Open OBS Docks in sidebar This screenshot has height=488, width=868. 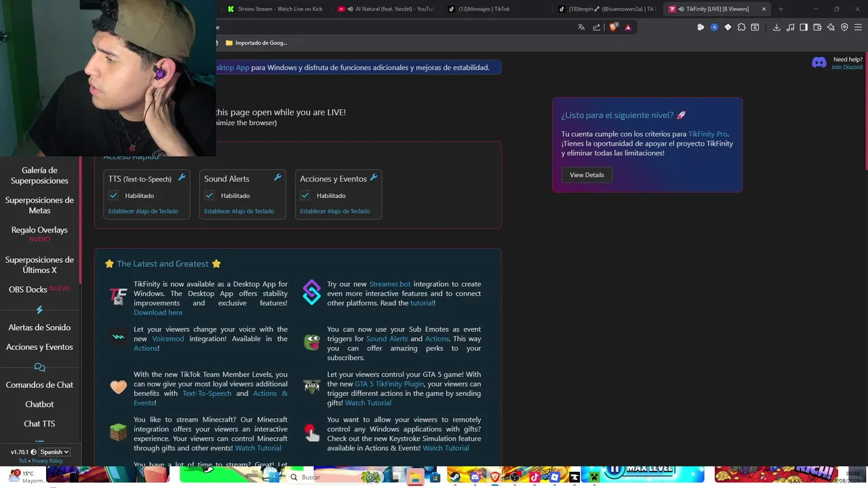click(28, 289)
